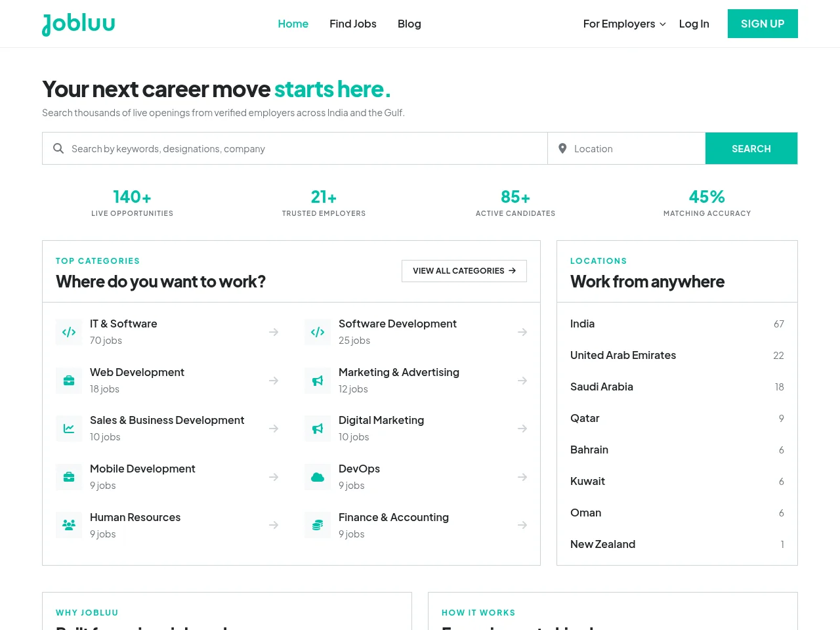Viewport: 840px width, 630px height.
Task: Click the Jobluu logo
Action: point(78,24)
